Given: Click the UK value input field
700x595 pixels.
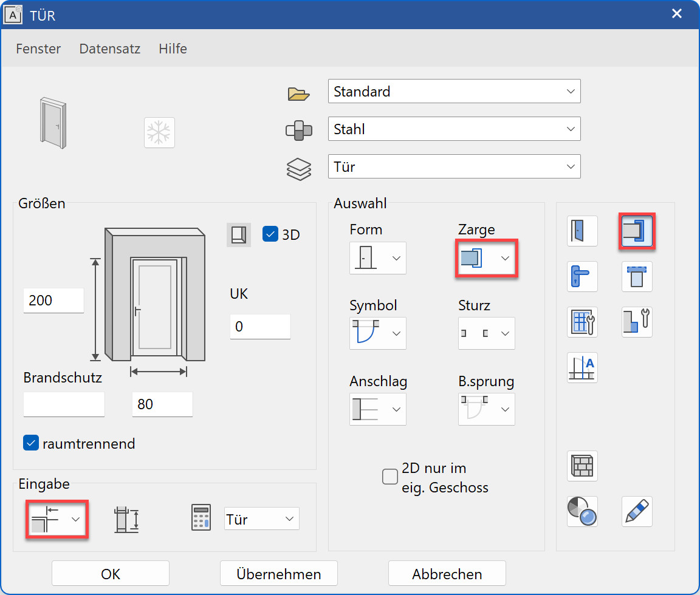Looking at the screenshot, I should pyautogui.click(x=259, y=327).
